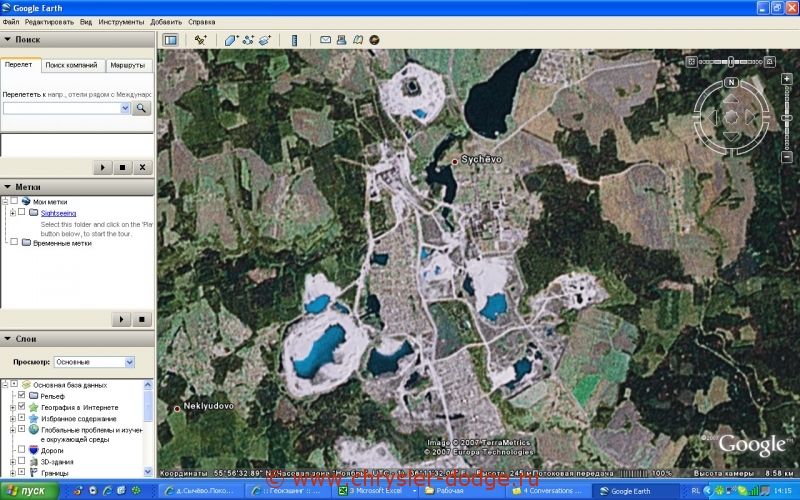This screenshot has width=800, height=500.
Task: Click the Sightseeing link in Метки
Action: tap(58, 213)
